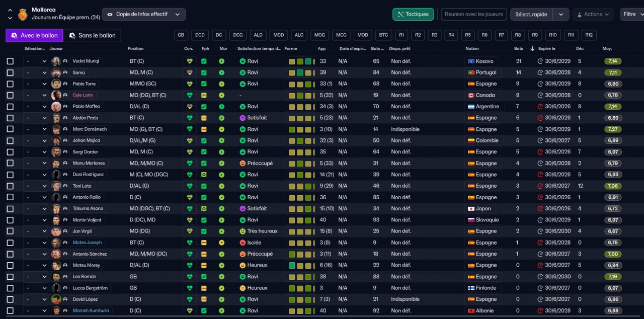Open the Tactiques button

[413, 14]
